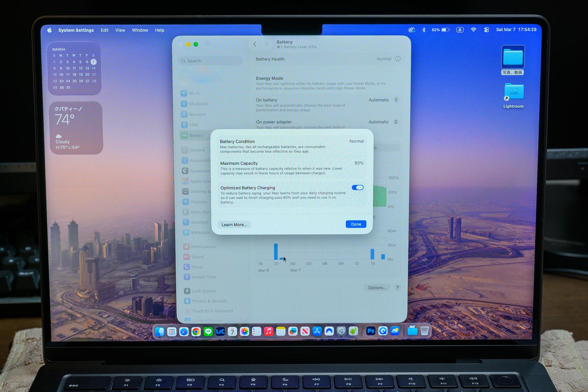Image resolution: width=588 pixels, height=392 pixels.
Task: Open the LINE app in the Dock
Action: tap(208, 331)
